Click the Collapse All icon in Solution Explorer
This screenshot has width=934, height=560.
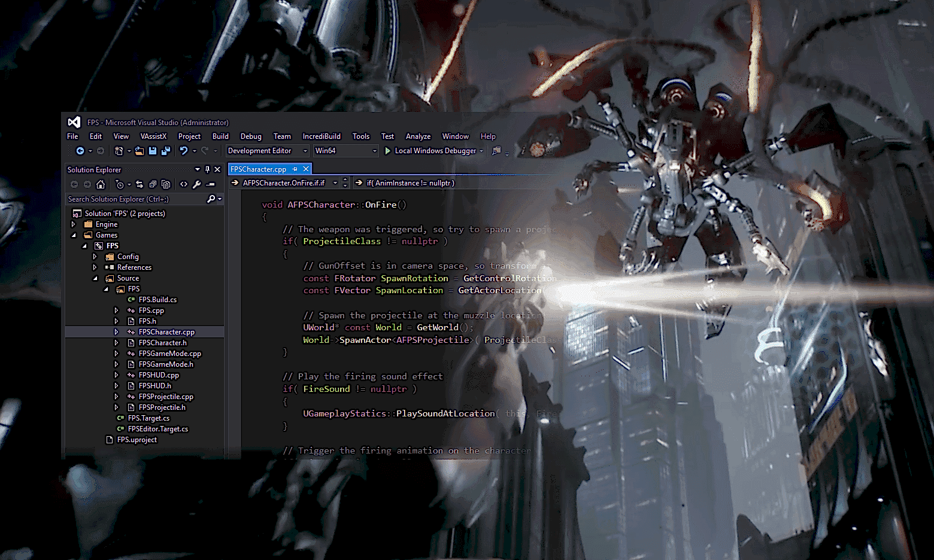point(153,184)
